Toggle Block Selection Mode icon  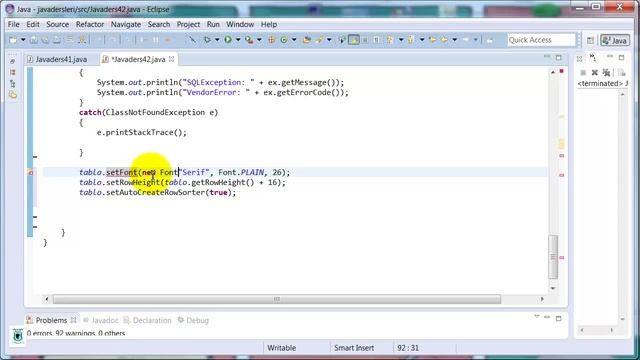click(x=365, y=40)
